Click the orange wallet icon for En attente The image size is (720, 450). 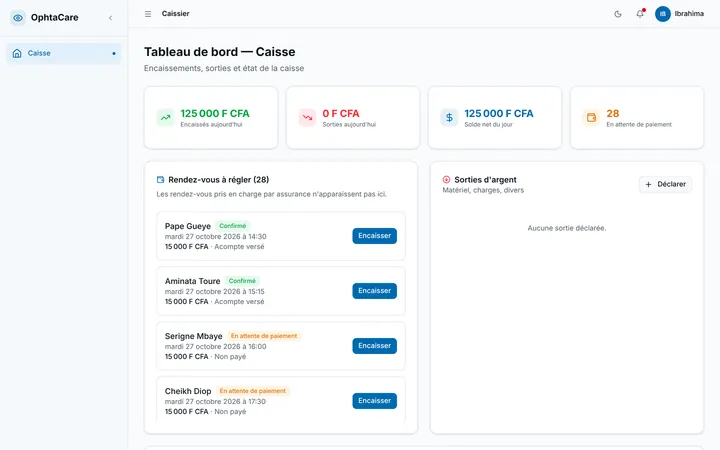[591, 118]
